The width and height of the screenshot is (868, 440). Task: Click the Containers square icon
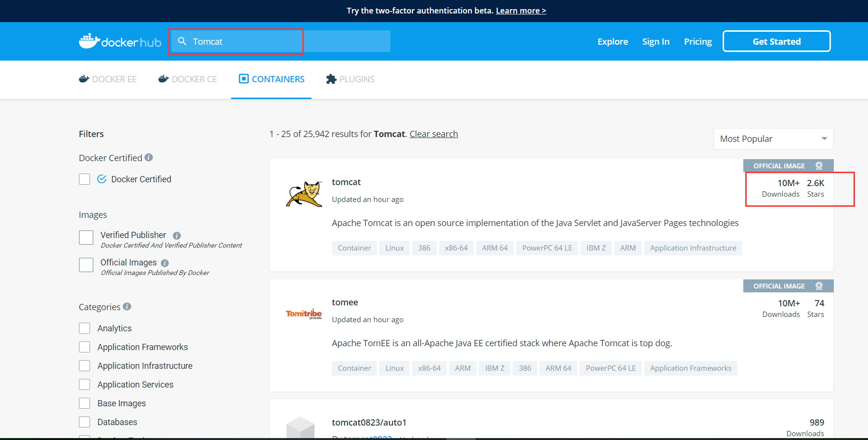[244, 78]
